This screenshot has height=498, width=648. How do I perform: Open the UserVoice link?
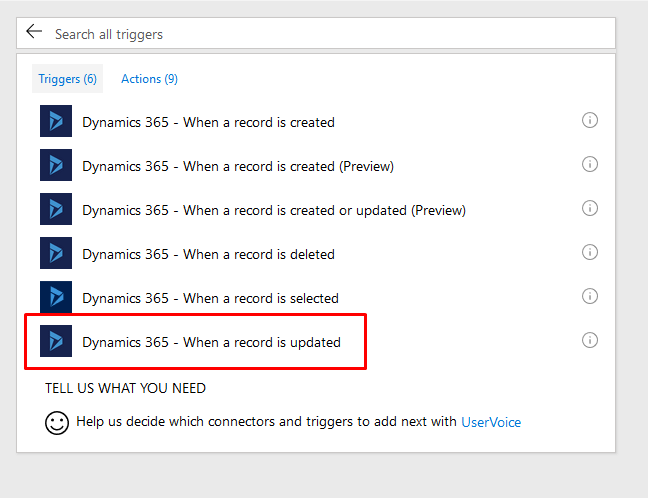[491, 422]
